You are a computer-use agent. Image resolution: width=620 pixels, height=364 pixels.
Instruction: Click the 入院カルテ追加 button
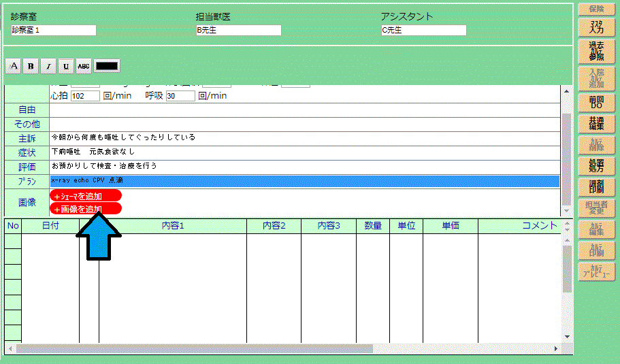(596, 78)
